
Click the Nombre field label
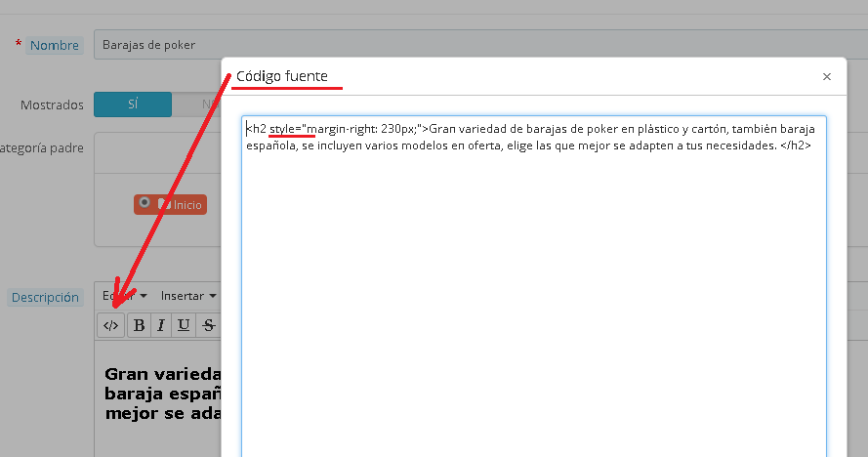point(55,46)
